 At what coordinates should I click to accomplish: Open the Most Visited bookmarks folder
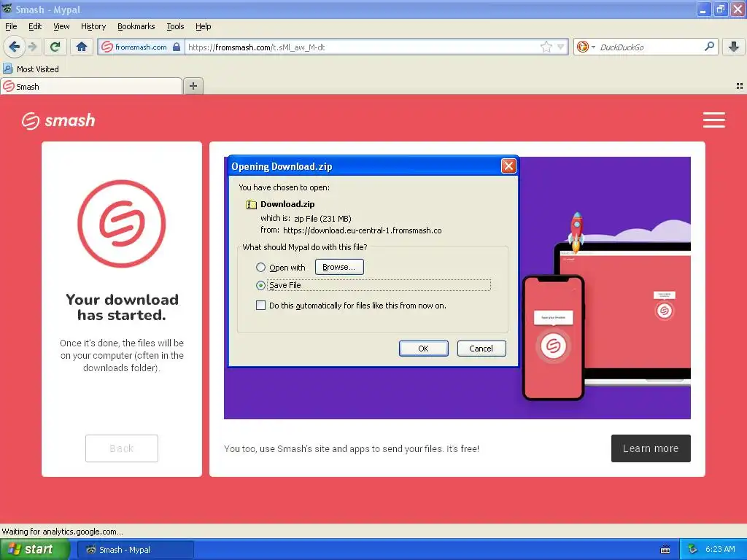(x=31, y=69)
